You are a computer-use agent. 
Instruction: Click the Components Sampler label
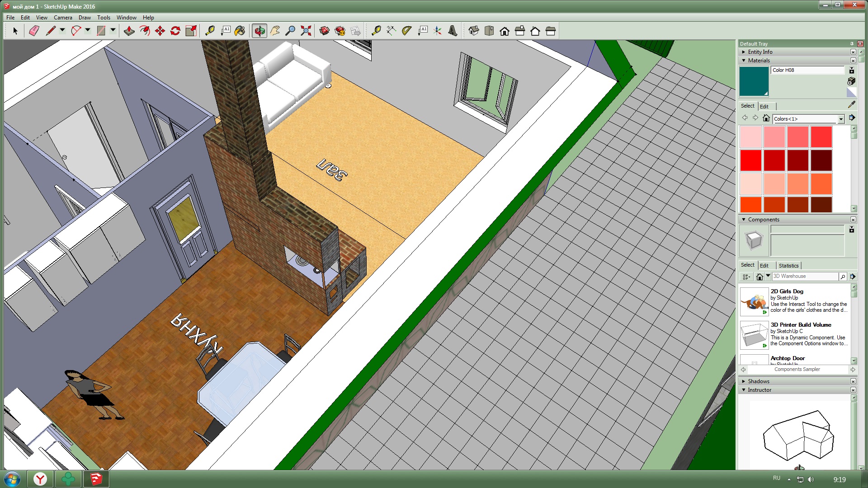coord(797,370)
